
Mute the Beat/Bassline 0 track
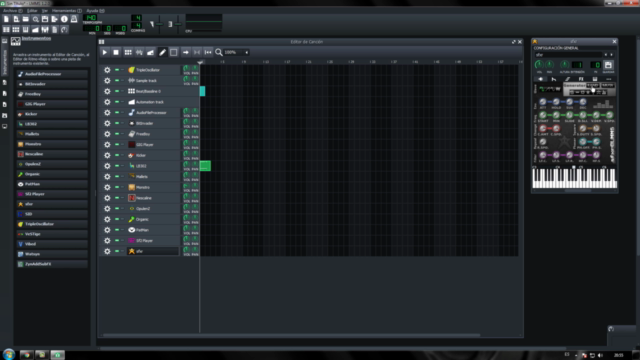[117, 91]
